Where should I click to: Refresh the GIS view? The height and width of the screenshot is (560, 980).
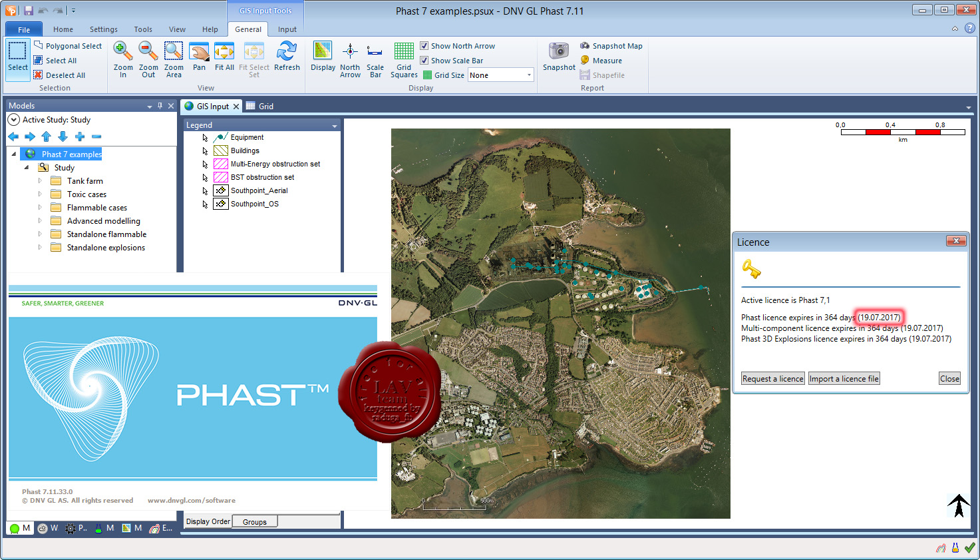[287, 56]
